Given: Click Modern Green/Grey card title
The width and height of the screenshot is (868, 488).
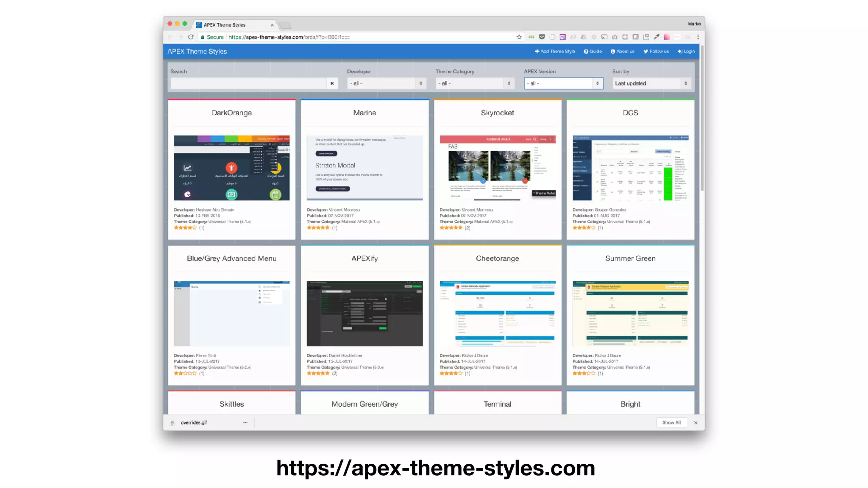Looking at the screenshot, I should 364,404.
